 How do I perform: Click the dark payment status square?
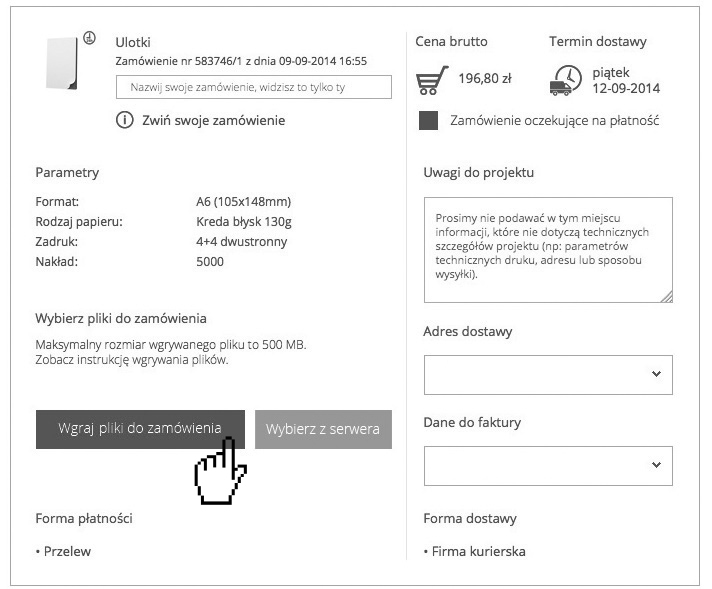[x=428, y=121]
